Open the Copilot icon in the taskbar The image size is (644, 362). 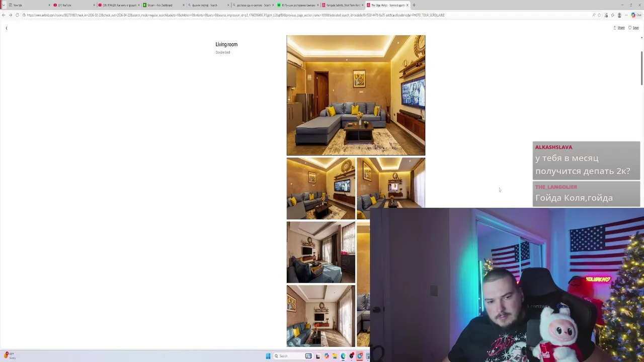tap(327, 356)
